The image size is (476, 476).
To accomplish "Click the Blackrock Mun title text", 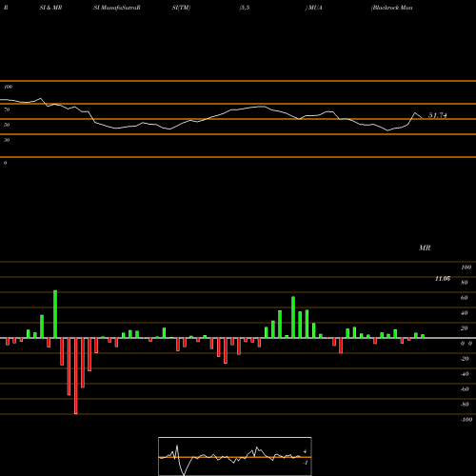I will [392, 8].
